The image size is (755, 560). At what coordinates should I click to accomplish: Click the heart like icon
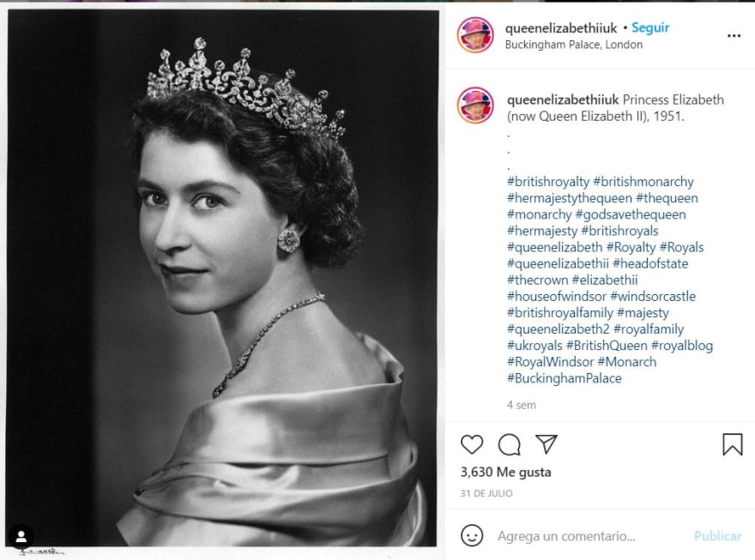(x=472, y=444)
